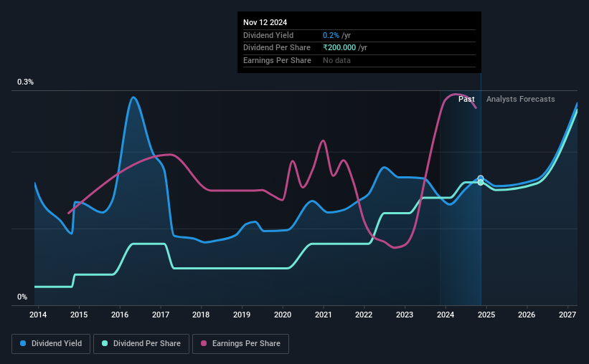Click the teal Dividend Per Share legend dot
This screenshot has width=589, height=364.
(105, 343)
